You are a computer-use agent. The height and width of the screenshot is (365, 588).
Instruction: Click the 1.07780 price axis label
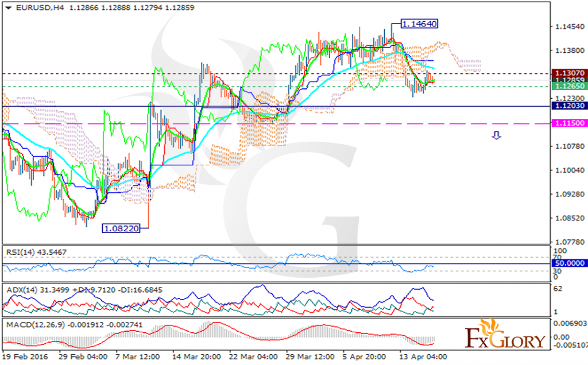tap(570, 242)
